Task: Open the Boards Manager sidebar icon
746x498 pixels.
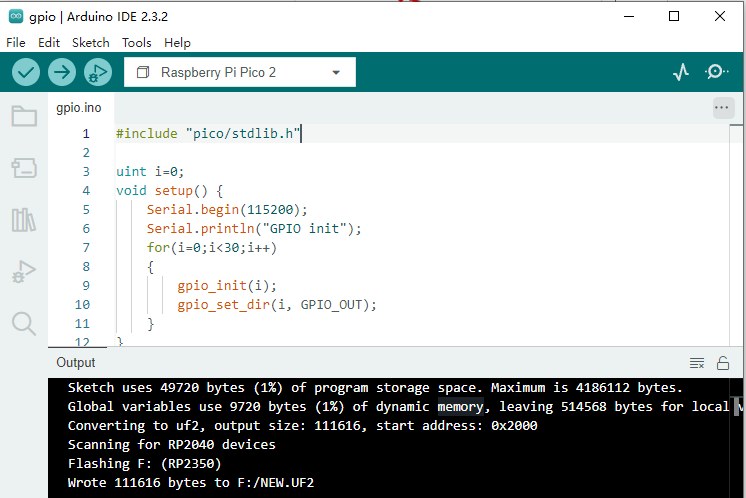Action: [24, 168]
